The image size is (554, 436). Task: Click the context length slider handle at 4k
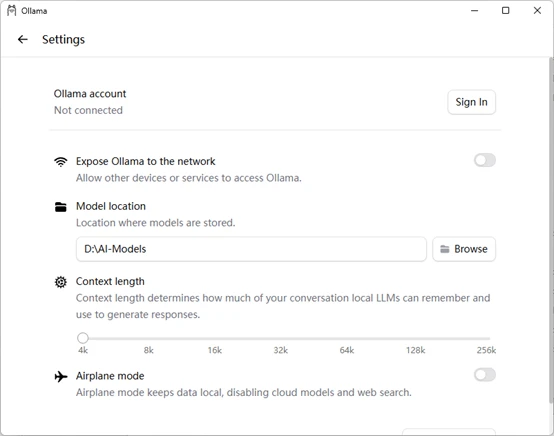83,338
